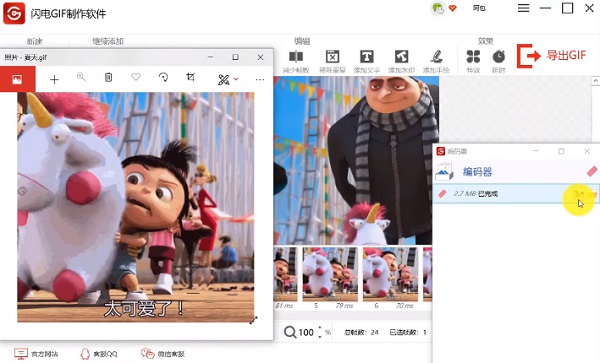This screenshot has width=600, height=363.
Task: Click the encoder window title bar logo
Action: pyautogui.click(x=440, y=151)
